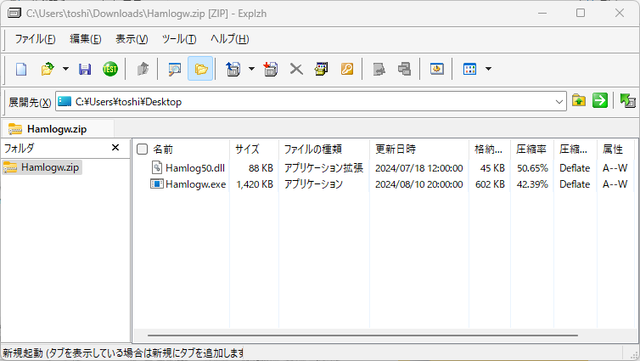Click the password key icon
Image resolution: width=640 pixels, height=361 pixels.
tap(347, 69)
